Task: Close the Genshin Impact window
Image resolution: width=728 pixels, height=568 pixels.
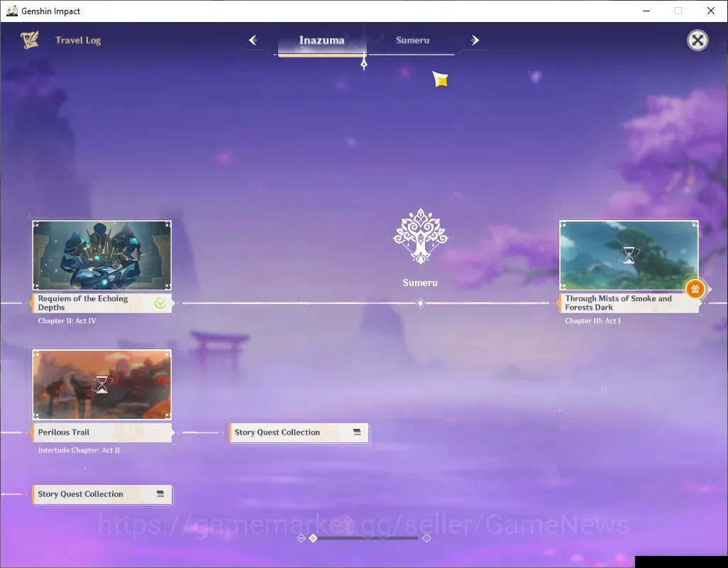Action: click(x=711, y=11)
